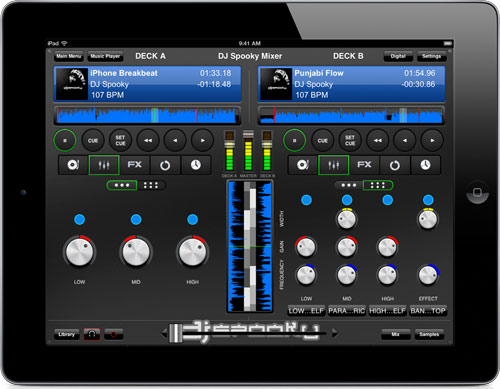Rewind Deck A with double-arrow button
Image resolution: width=500 pixels, height=389 pixels.
pyautogui.click(x=148, y=141)
